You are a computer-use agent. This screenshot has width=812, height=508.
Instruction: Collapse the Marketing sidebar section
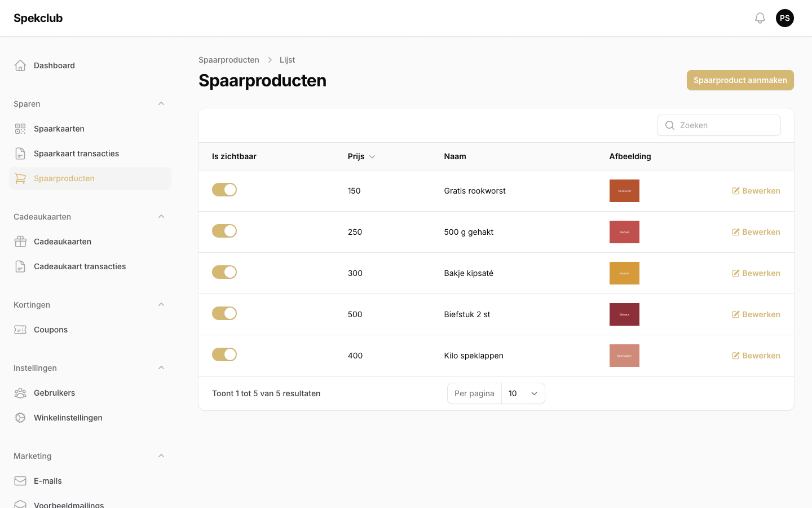click(161, 456)
